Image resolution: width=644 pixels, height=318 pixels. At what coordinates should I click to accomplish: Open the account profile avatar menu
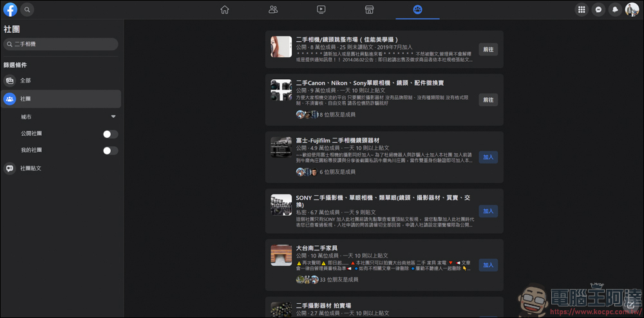pos(632,10)
